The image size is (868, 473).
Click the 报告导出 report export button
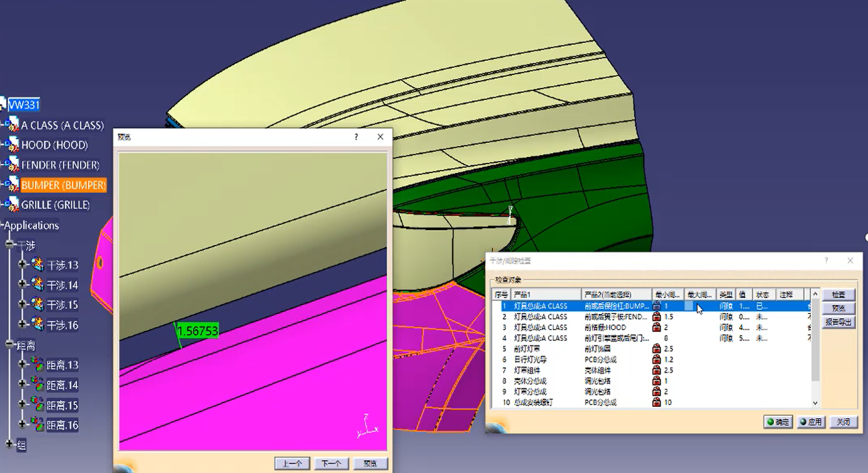coord(838,322)
